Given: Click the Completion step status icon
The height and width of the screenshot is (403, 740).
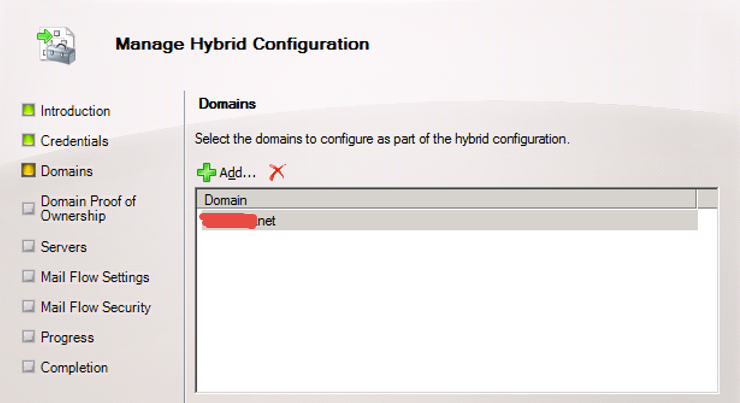Looking at the screenshot, I should coord(28,367).
